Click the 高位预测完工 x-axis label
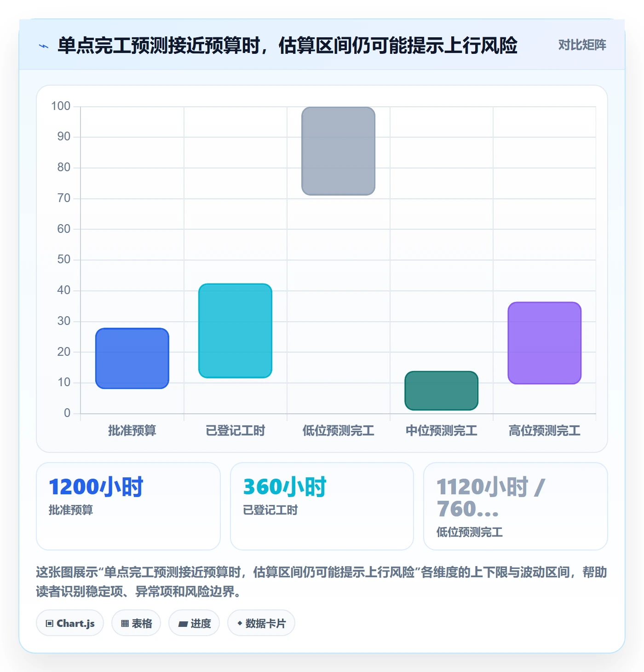644x672 pixels. (545, 431)
